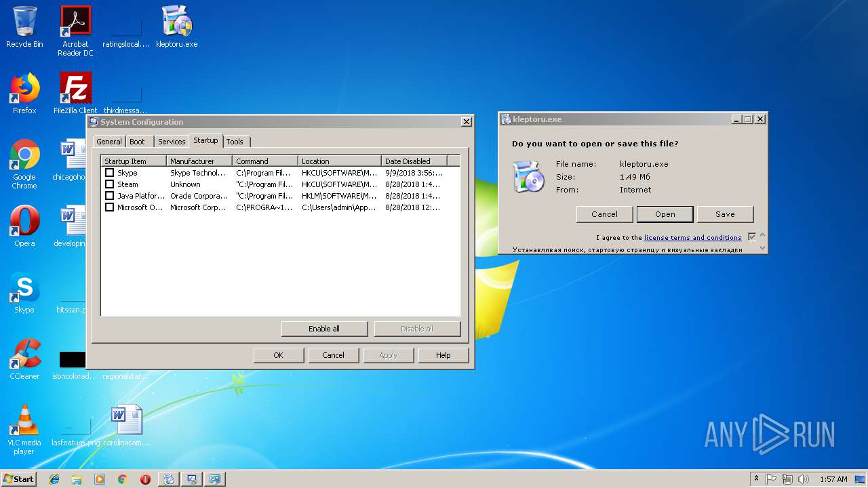Click Help in System Configuration

(x=443, y=355)
